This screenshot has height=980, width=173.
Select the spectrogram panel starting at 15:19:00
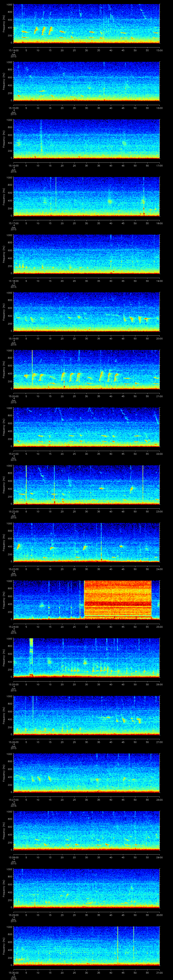tap(87, 312)
